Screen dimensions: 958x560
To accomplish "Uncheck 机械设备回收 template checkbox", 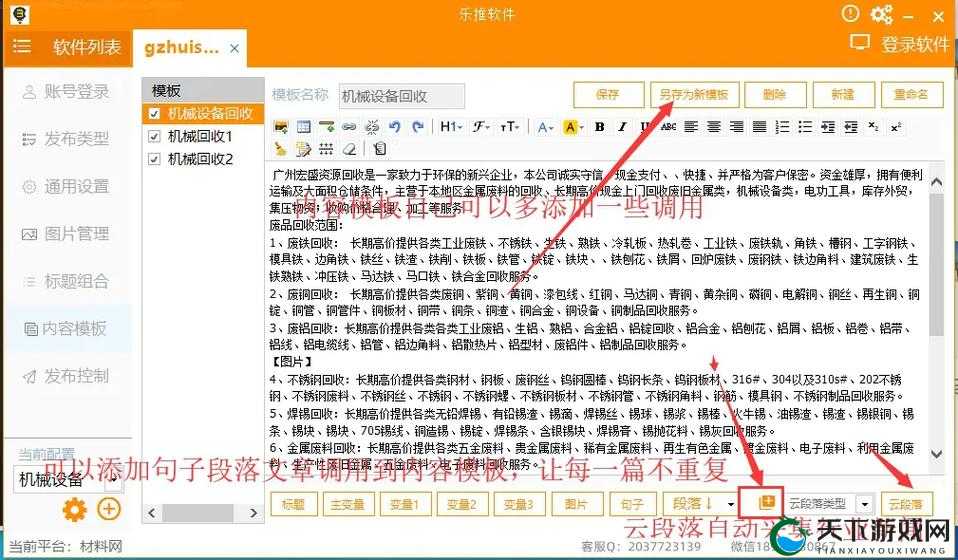I will coord(154,114).
